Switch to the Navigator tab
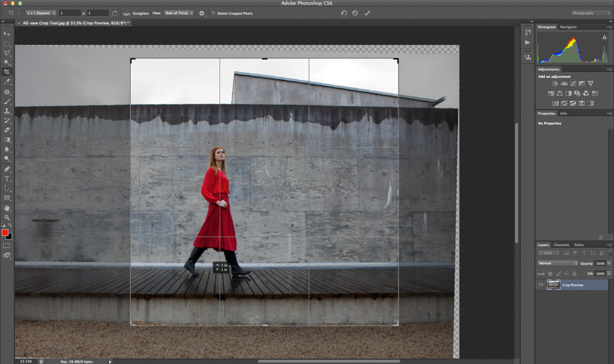 coord(568,27)
